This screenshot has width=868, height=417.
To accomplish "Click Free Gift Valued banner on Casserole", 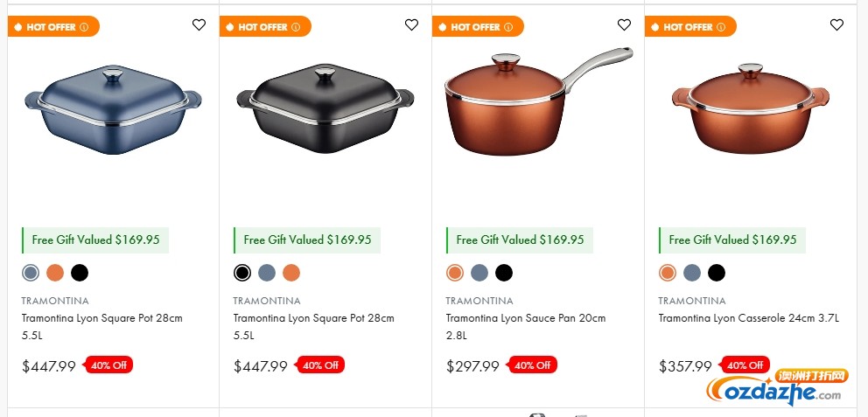I will (x=732, y=240).
